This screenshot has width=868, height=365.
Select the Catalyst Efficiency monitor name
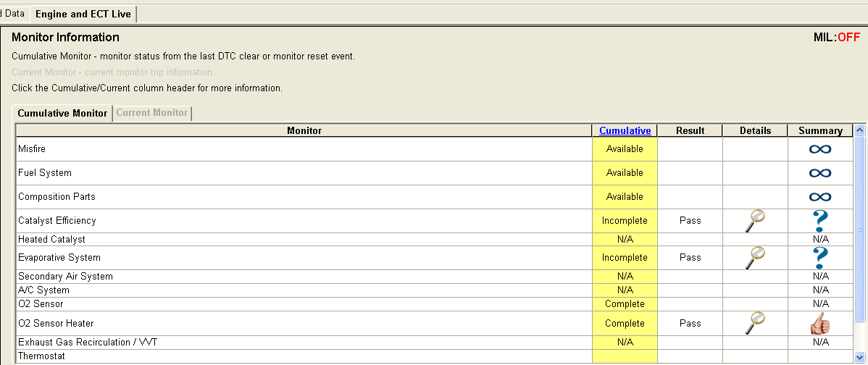pos(57,221)
